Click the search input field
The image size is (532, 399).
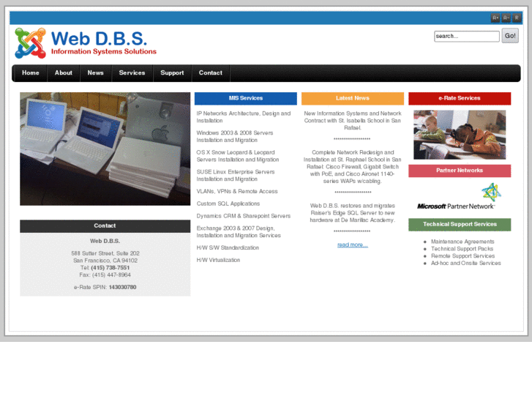point(467,36)
